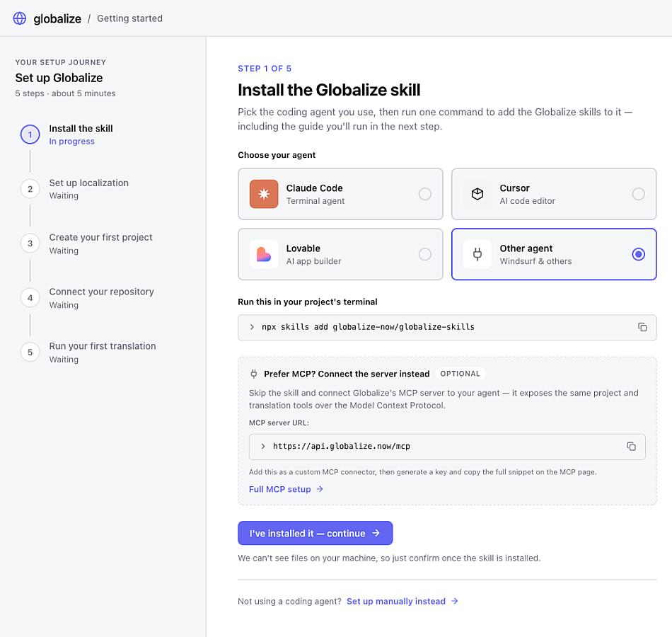Click the Claude Code agent card label

coord(315,188)
